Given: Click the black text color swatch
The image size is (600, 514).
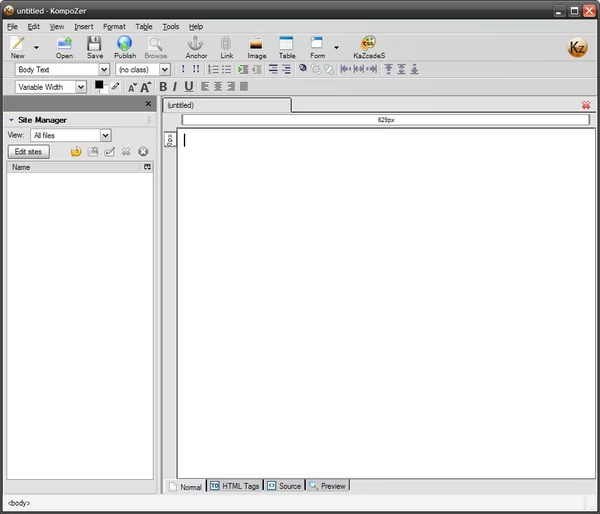Looking at the screenshot, I should (x=99, y=85).
